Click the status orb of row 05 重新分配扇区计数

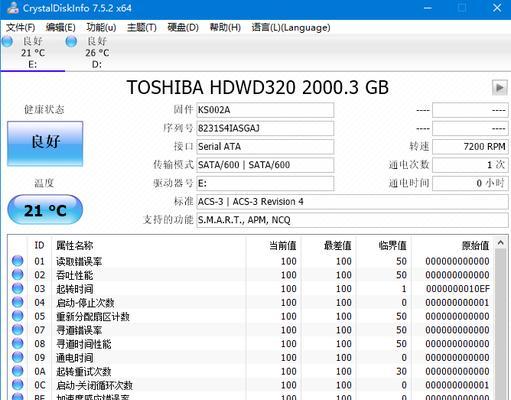17,316
